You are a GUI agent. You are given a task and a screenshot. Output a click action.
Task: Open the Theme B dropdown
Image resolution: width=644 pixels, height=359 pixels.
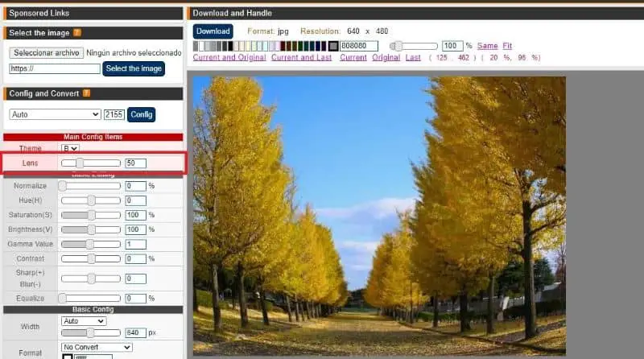[70, 148]
